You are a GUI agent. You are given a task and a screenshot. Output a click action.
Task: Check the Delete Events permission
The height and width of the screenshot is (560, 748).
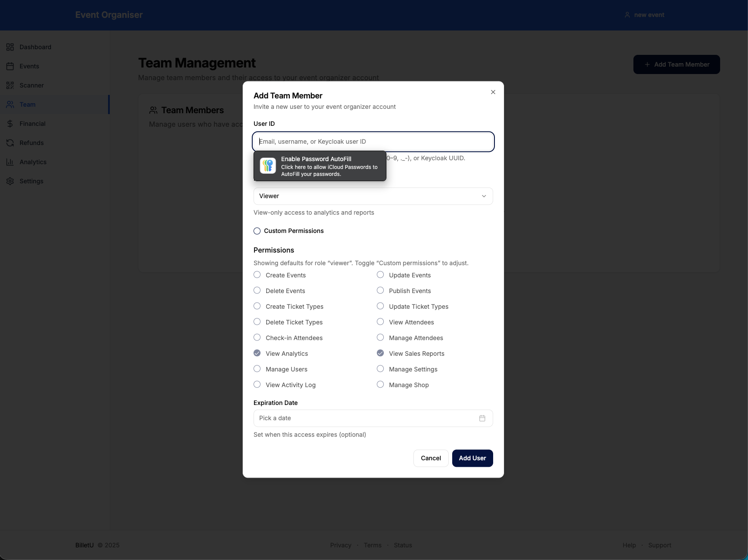point(257,290)
